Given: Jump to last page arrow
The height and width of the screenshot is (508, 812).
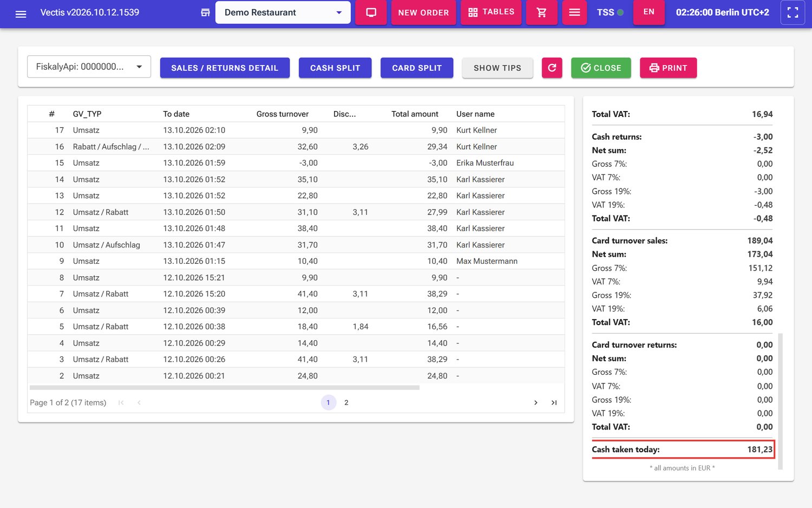Looking at the screenshot, I should click(554, 402).
